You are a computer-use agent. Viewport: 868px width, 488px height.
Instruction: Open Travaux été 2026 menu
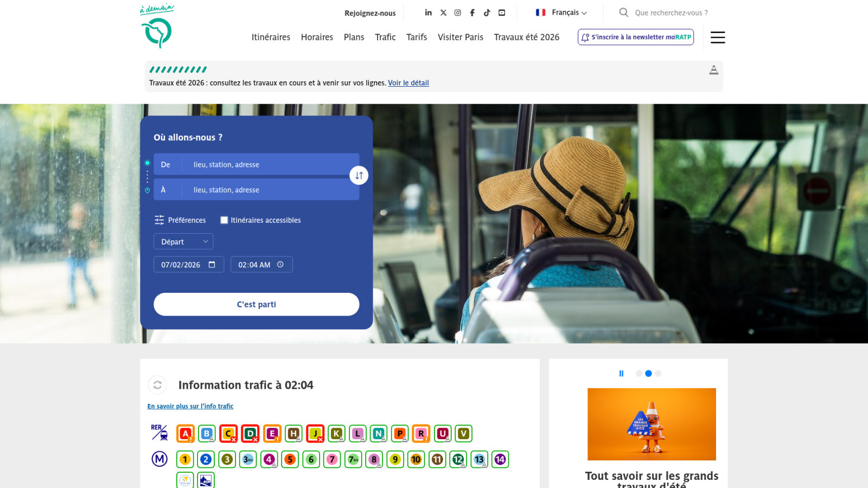[x=527, y=37]
